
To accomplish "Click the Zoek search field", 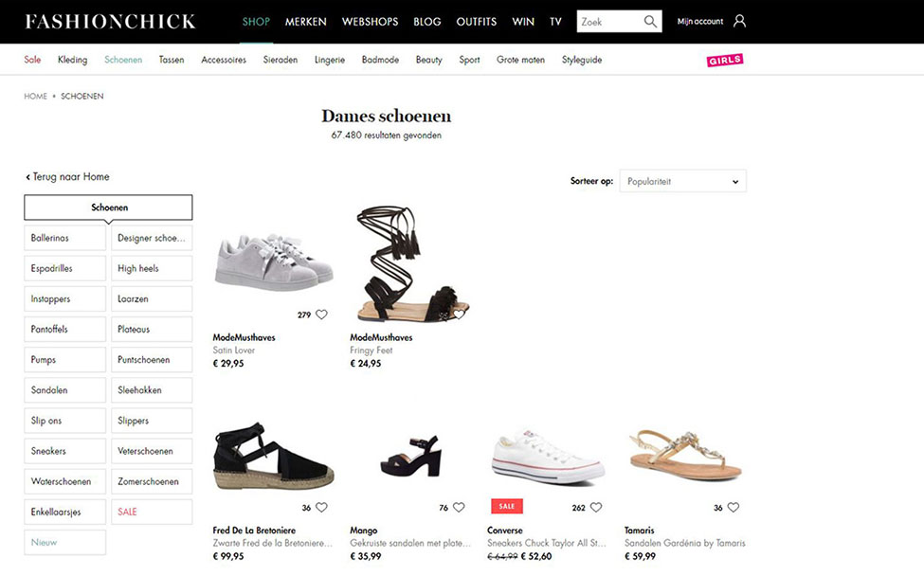I will (608, 22).
